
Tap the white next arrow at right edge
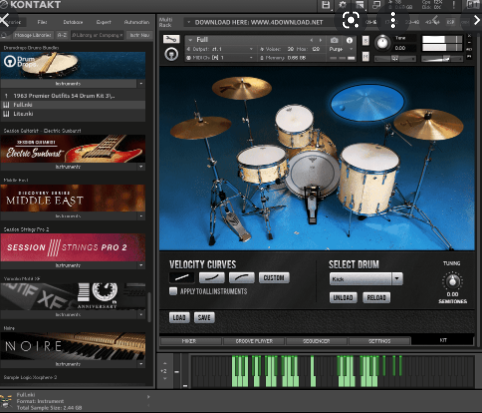477,20
